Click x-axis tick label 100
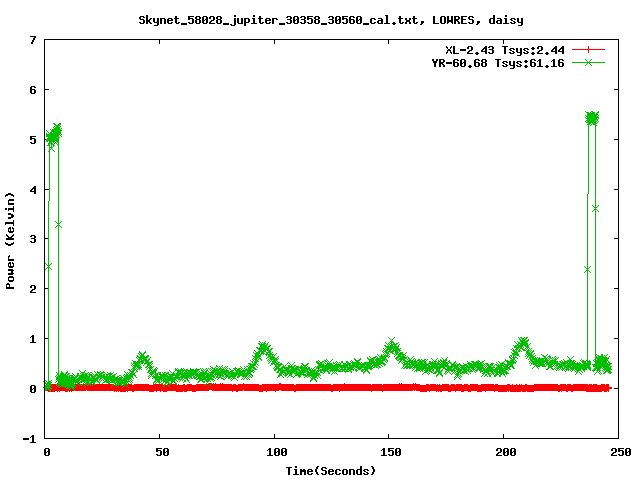Viewport: 640px width, 480px height. [276, 452]
